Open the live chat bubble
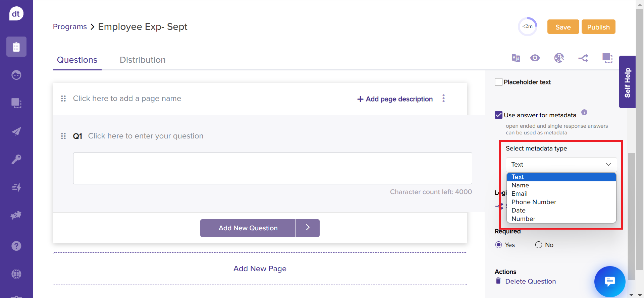The height and width of the screenshot is (298, 644). click(609, 281)
